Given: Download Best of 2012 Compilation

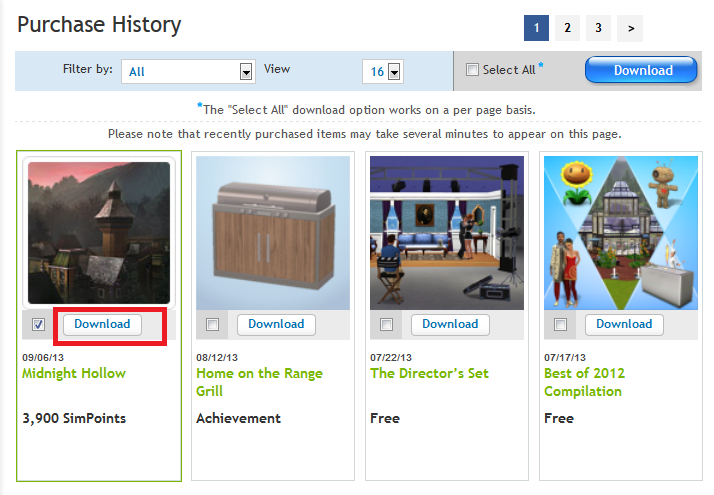Looking at the screenshot, I should (x=624, y=325).
